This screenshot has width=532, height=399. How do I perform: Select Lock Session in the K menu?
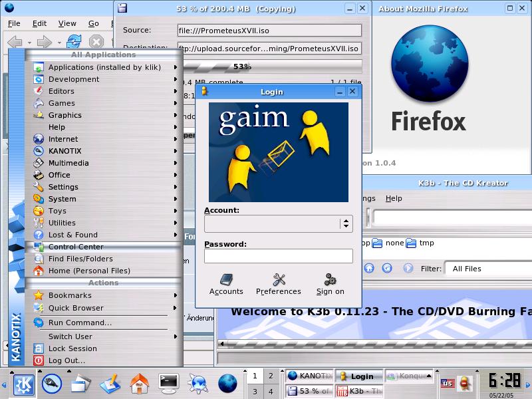tap(104, 348)
